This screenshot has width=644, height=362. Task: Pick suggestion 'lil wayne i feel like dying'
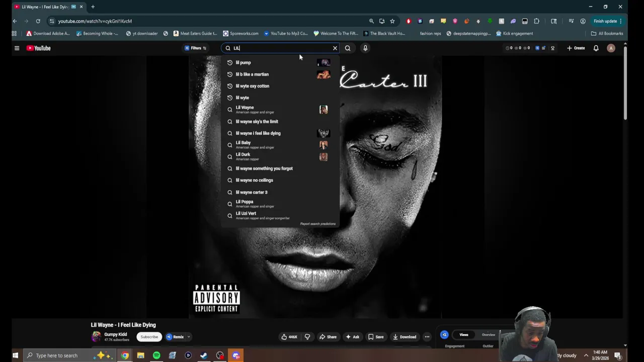pos(280,133)
